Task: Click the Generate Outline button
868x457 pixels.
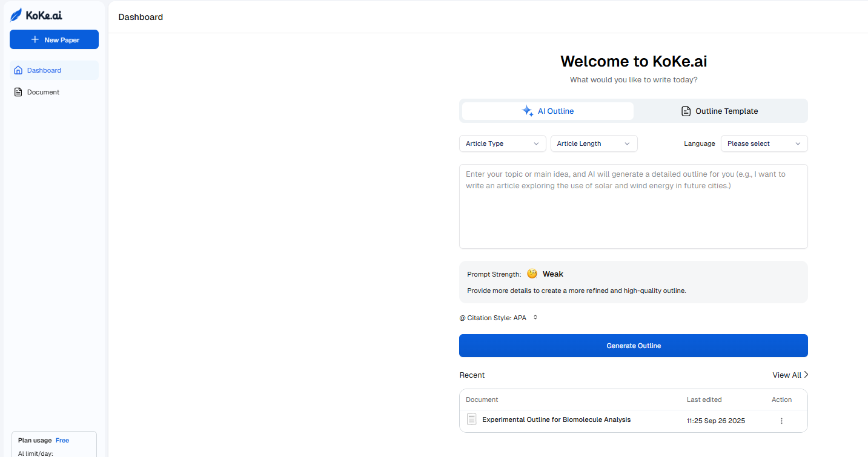Action: (634, 346)
